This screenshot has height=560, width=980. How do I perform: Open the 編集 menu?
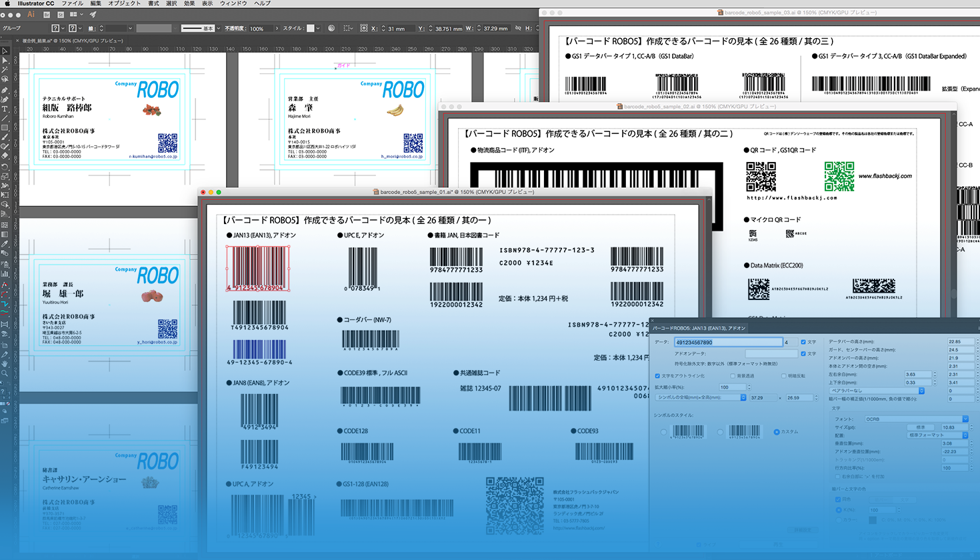pos(96,3)
